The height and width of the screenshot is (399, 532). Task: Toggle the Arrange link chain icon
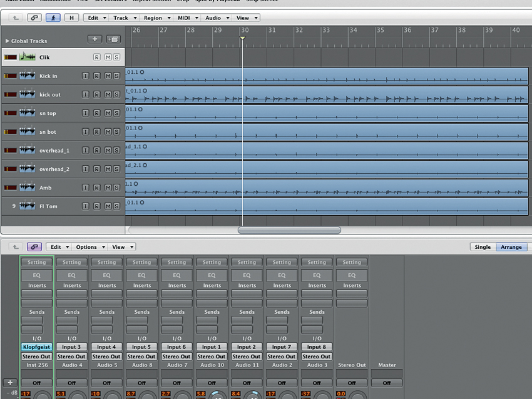coord(34,18)
